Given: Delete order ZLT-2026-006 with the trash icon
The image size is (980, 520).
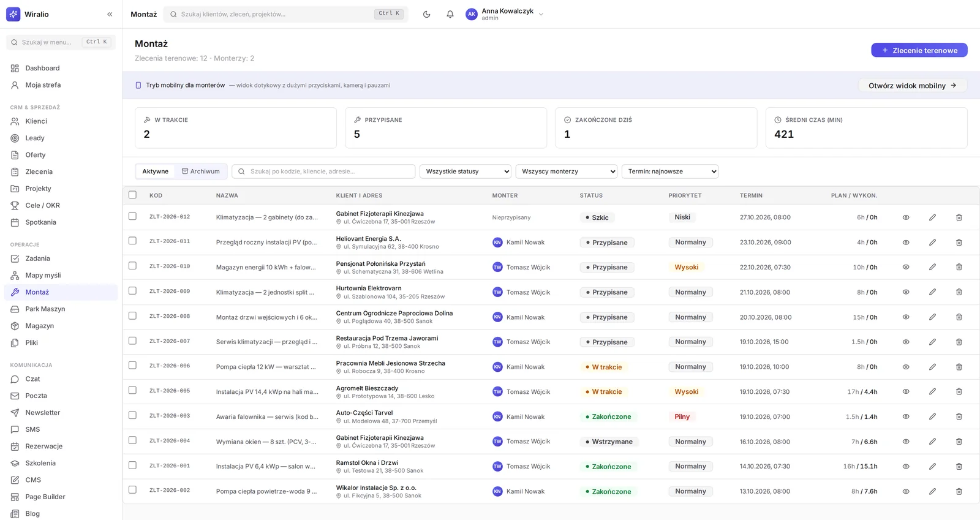Looking at the screenshot, I should point(959,367).
